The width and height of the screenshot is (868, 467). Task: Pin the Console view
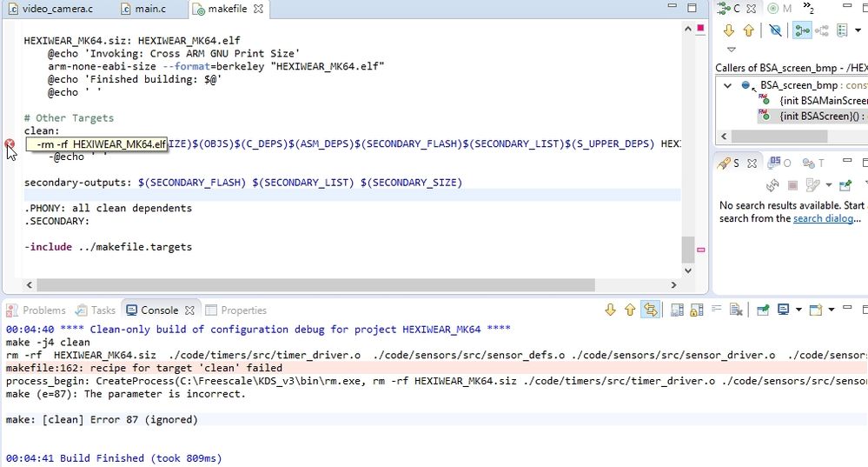coord(763,310)
